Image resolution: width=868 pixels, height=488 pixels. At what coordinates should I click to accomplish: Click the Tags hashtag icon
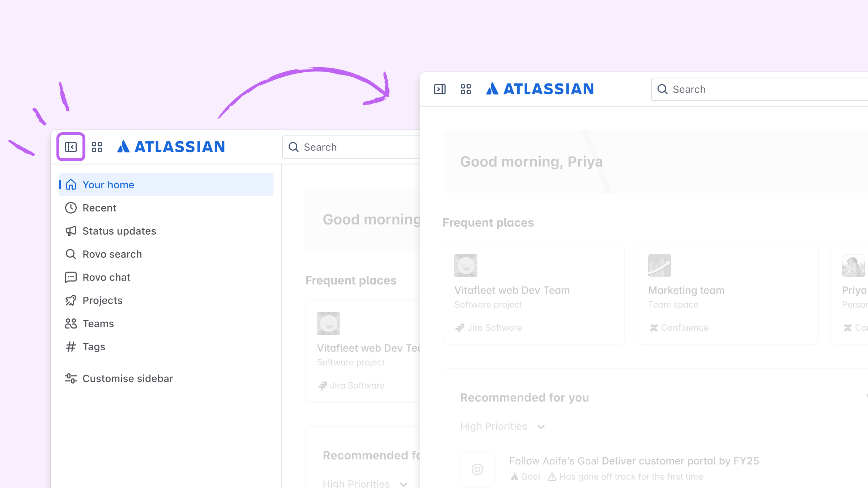coord(71,346)
